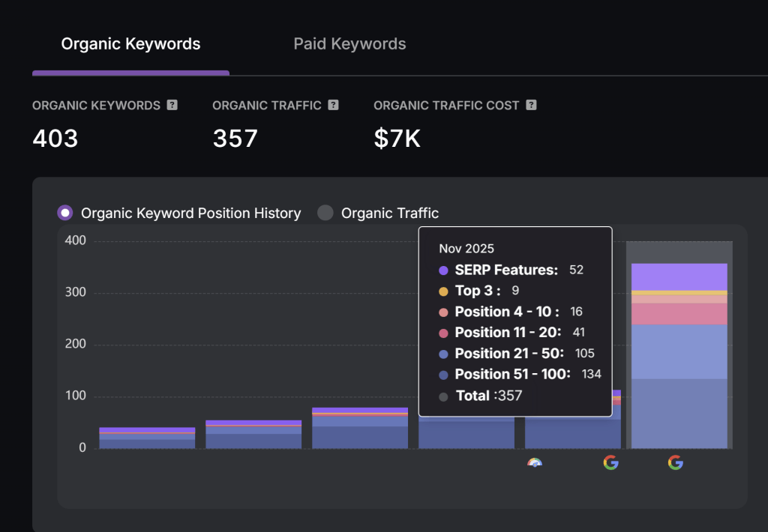Click yellow Top 3 segment of last bar
This screenshot has height=532, width=768.
[679, 292]
